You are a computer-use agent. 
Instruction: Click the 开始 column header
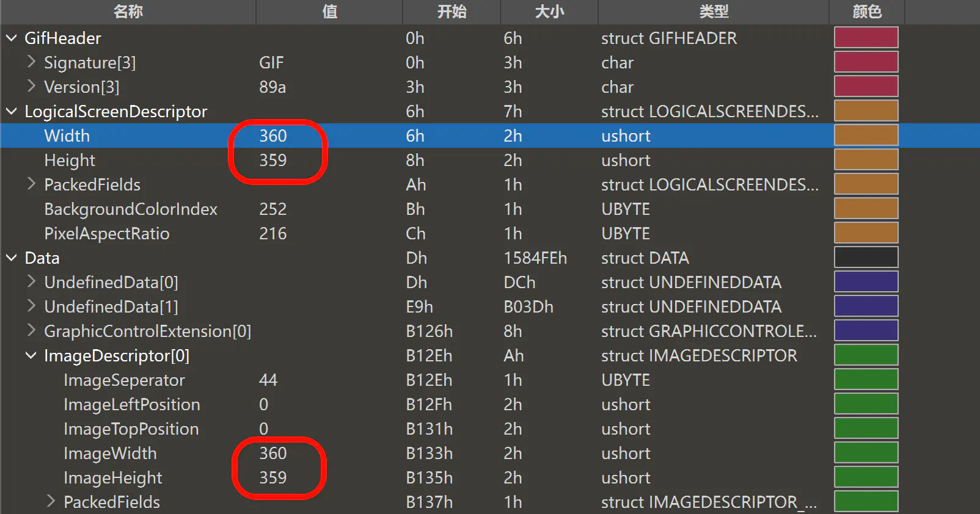[452, 12]
